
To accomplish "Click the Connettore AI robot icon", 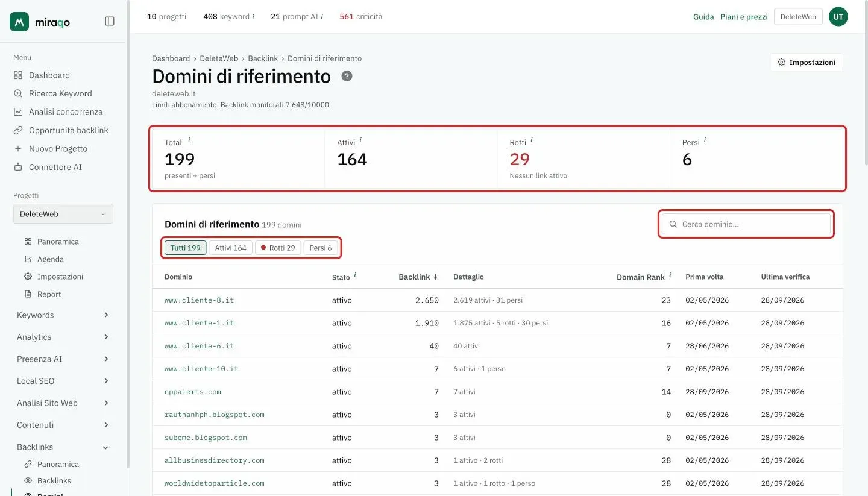I will pyautogui.click(x=18, y=167).
